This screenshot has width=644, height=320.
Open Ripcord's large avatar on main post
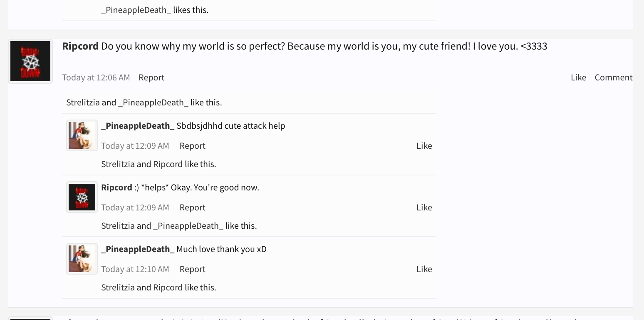(30, 61)
